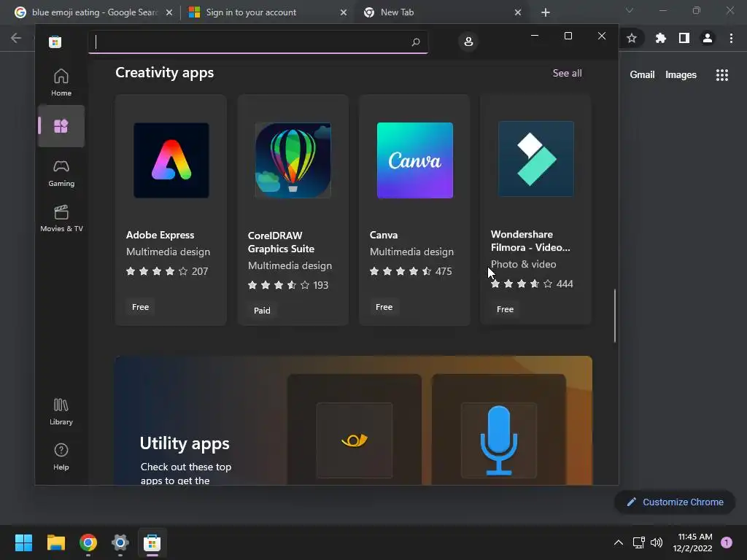
Task: Switch to the New Tab Chrome tab
Action: click(398, 12)
